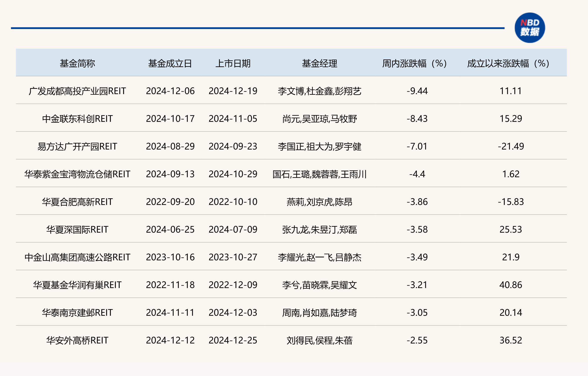Select the 华夏基金华润有巢REIT fund name
This screenshot has height=376, width=588.
[x=77, y=285]
